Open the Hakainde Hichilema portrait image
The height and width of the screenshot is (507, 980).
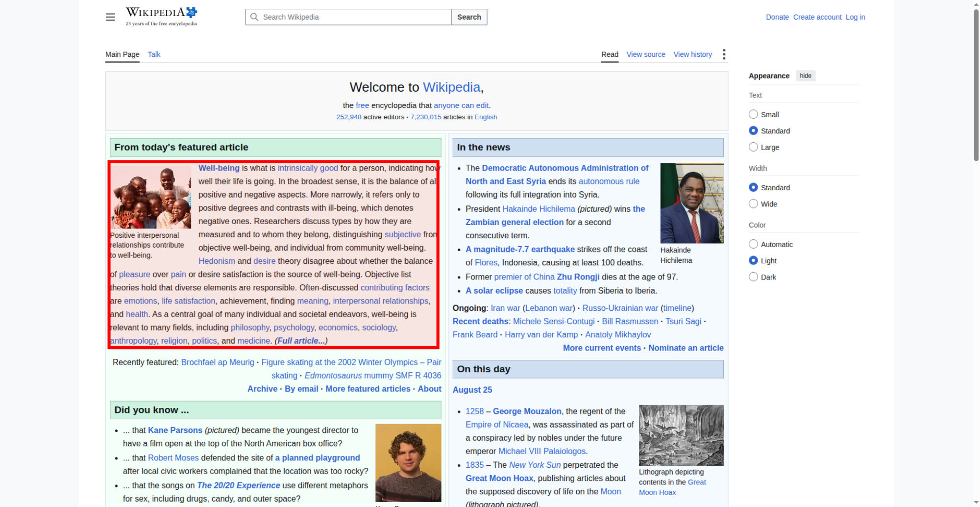point(692,203)
